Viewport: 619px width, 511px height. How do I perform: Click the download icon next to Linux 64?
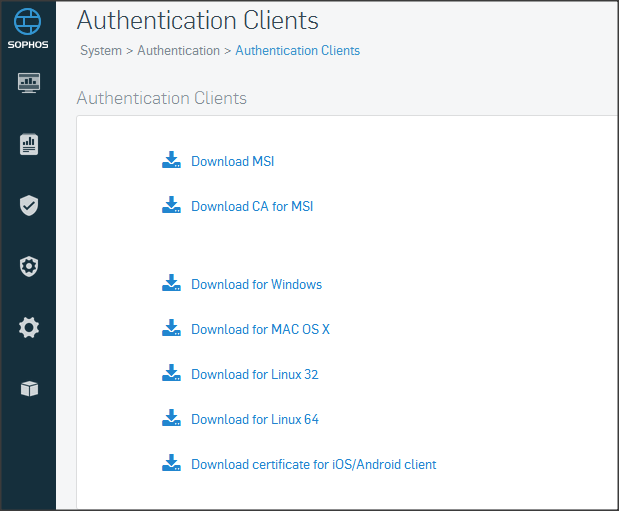(171, 419)
